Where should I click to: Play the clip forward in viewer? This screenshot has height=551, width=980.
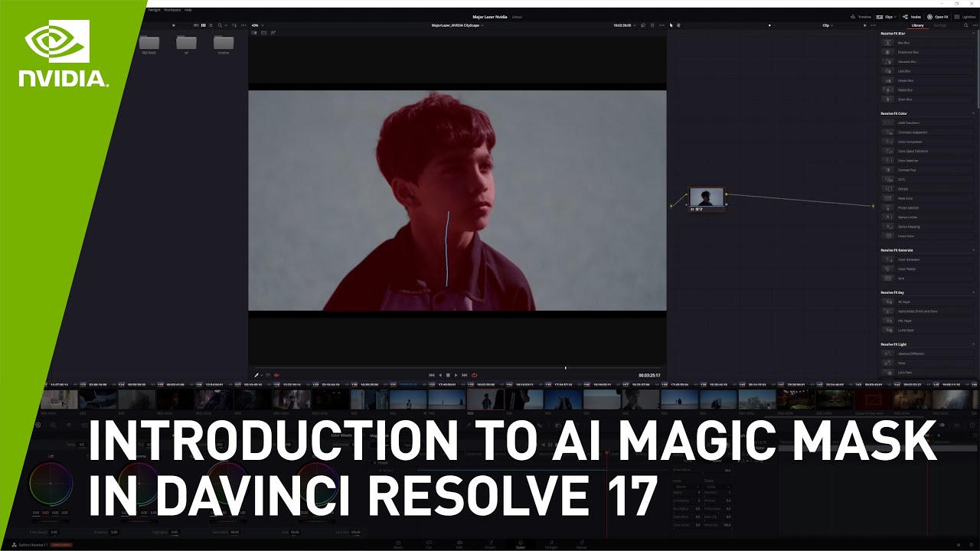(456, 375)
